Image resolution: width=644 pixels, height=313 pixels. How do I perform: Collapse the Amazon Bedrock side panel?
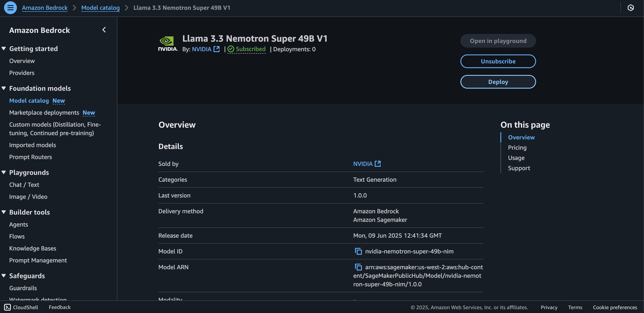[104, 30]
